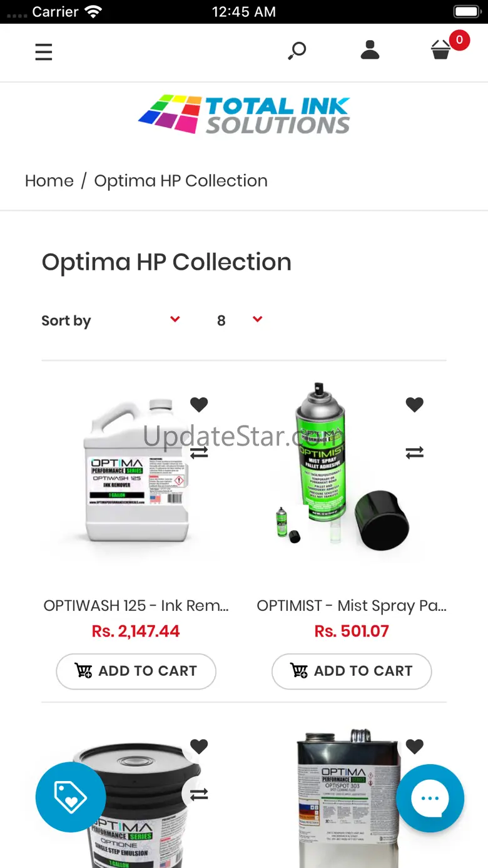Screen dimensions: 488x868
Task: Open the blue rewards tag button
Action: pyautogui.click(x=70, y=797)
